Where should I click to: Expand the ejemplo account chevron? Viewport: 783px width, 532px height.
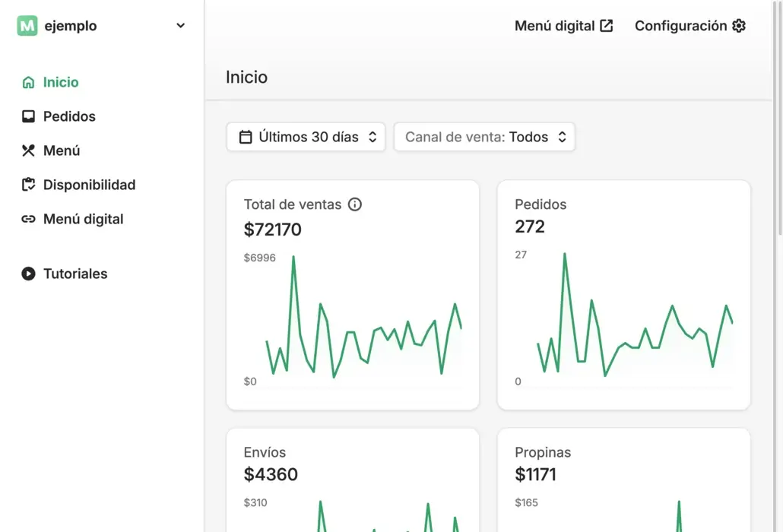tap(180, 26)
